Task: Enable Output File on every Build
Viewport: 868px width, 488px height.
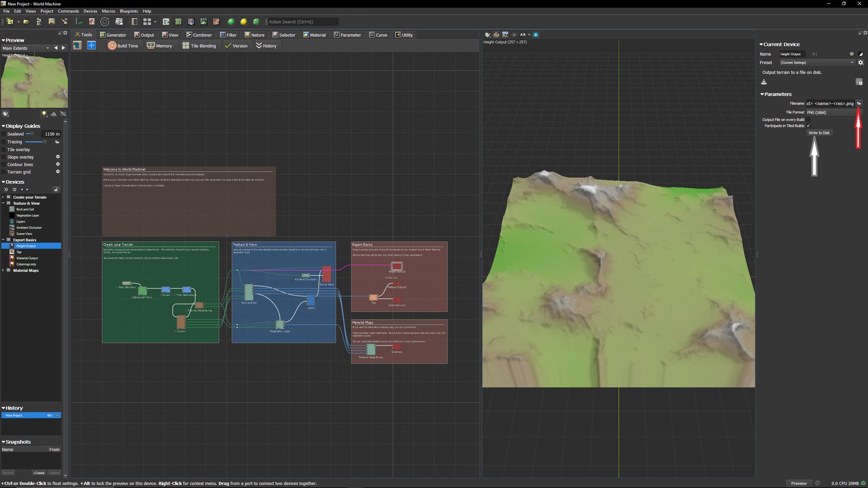Action: [x=808, y=120]
